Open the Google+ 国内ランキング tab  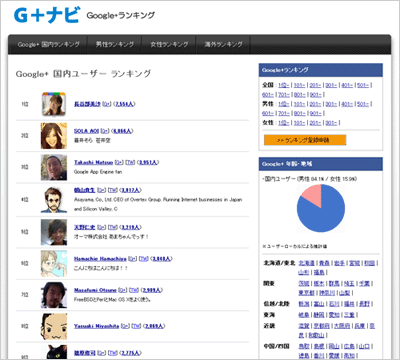pyautogui.click(x=48, y=44)
